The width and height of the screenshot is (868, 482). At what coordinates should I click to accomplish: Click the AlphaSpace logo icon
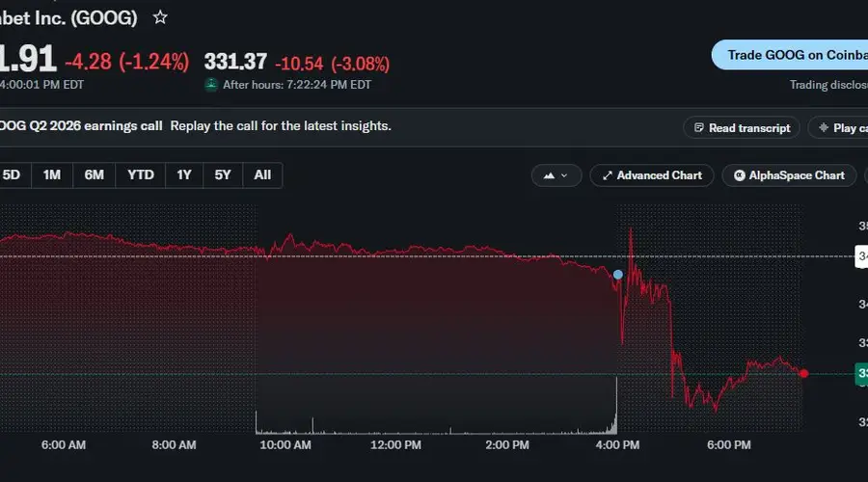739,175
